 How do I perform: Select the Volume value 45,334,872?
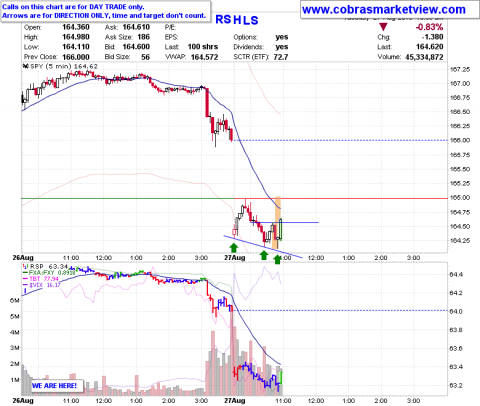click(424, 57)
